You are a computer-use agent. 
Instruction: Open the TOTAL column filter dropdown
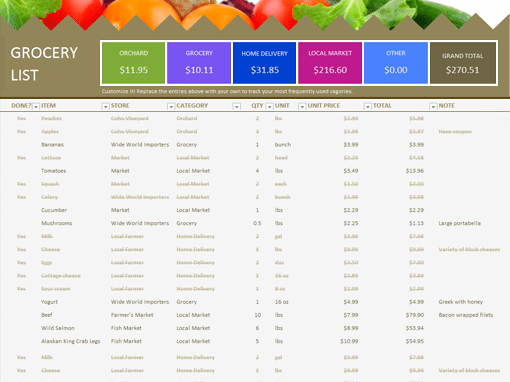click(433, 106)
